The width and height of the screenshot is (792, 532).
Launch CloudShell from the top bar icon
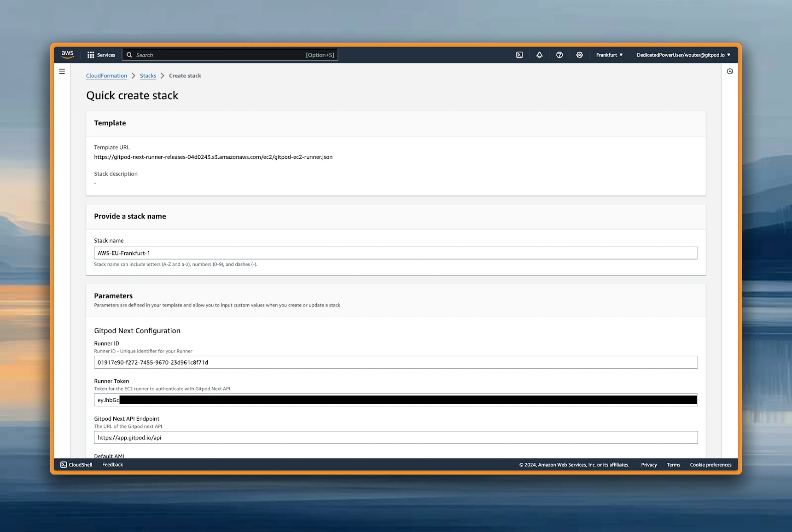pos(519,55)
